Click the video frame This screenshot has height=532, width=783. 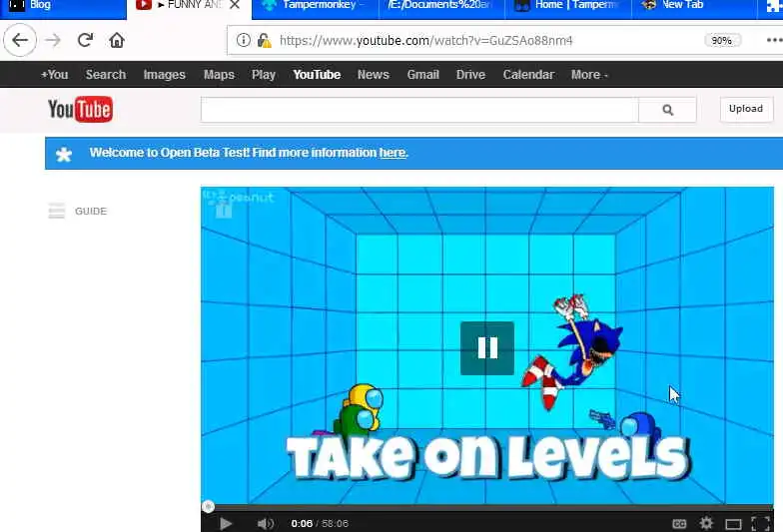click(x=487, y=345)
